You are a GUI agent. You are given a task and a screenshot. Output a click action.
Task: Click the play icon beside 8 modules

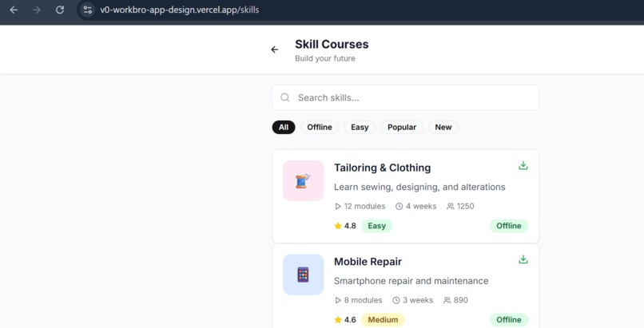(338, 300)
